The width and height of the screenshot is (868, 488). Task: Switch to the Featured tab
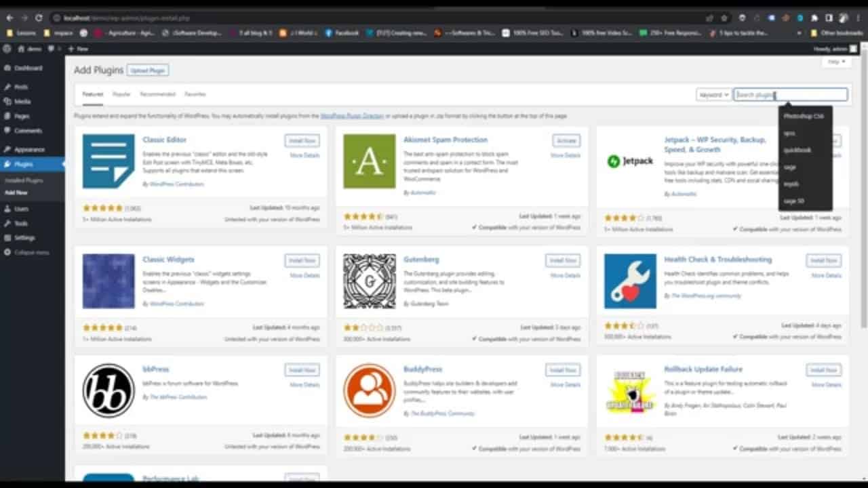click(93, 94)
